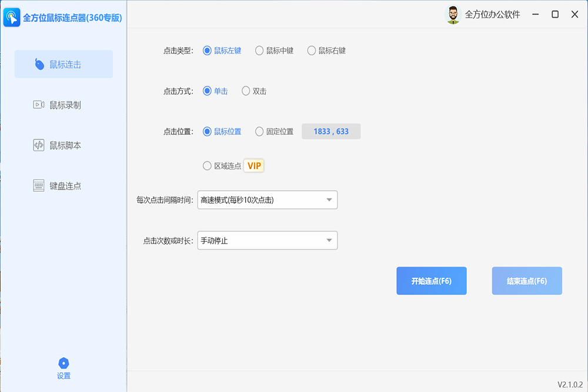Screen dimensions: 588x392
Task: Choose 双击 click mode
Action: [x=254, y=91]
